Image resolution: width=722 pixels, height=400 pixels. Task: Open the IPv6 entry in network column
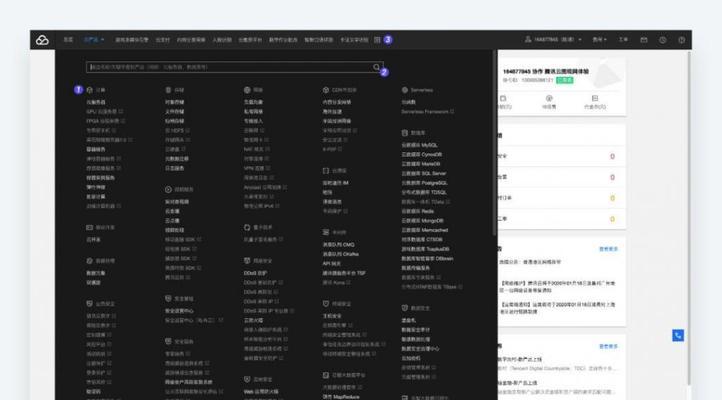tap(259, 206)
